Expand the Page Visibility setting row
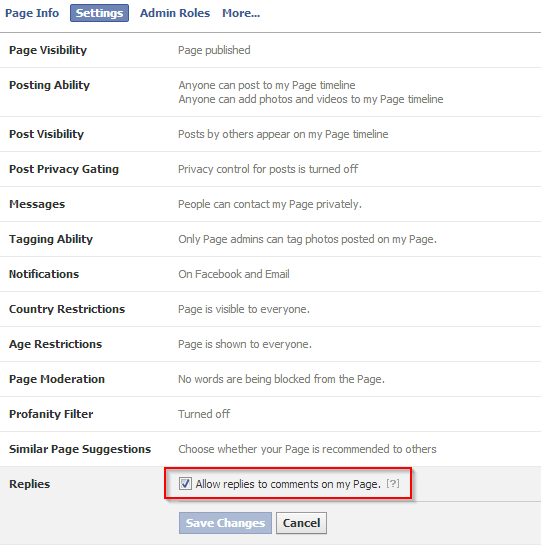 click(270, 50)
